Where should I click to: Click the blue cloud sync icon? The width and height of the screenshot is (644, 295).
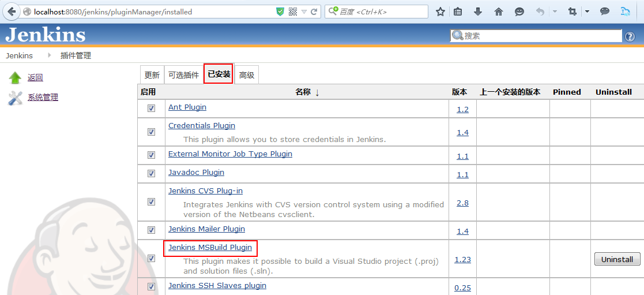tap(626, 12)
